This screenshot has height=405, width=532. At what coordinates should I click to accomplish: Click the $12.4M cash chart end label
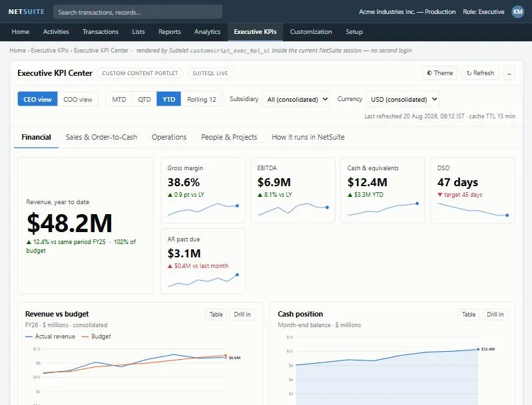tap(488, 349)
